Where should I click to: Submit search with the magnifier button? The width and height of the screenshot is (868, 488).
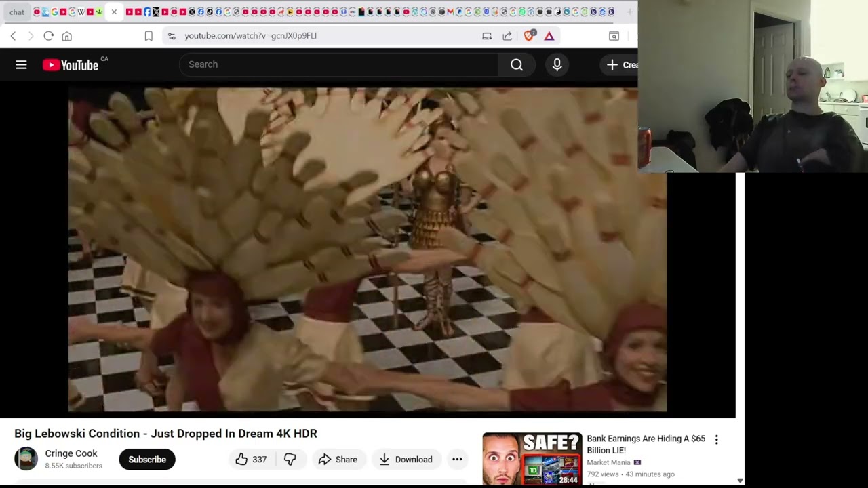pyautogui.click(x=517, y=64)
